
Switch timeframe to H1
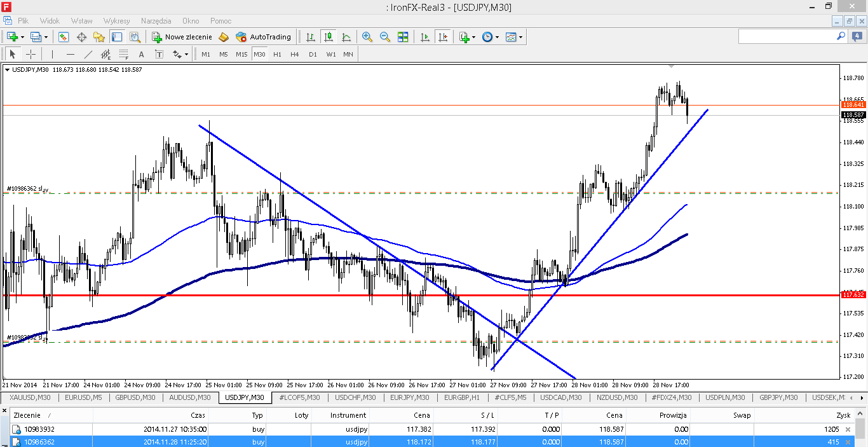pyautogui.click(x=277, y=54)
